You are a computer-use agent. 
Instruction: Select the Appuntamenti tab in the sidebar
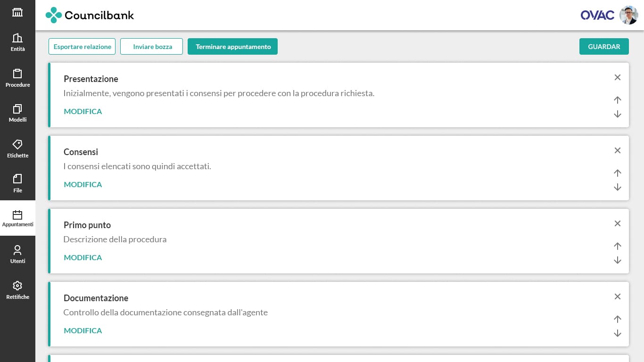click(x=17, y=218)
